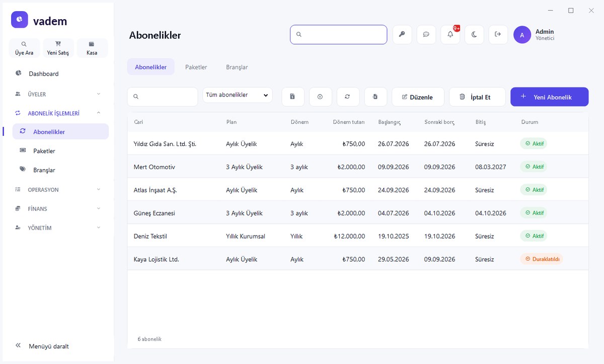The height and width of the screenshot is (364, 604).
Task: Select the Atlas İnşaat A.Ş. row
Action: [x=358, y=190]
